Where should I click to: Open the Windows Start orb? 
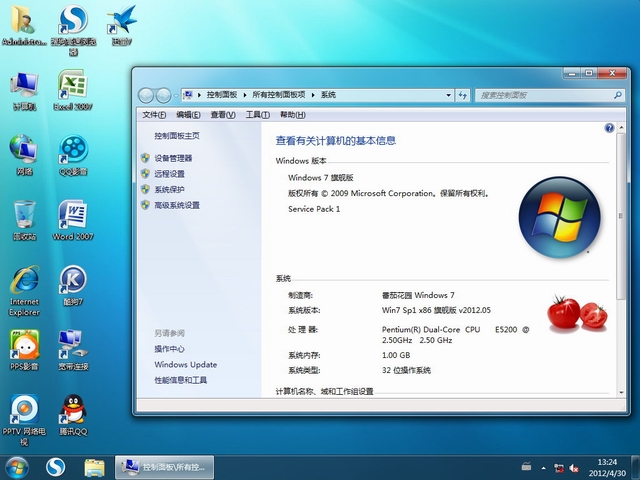coord(17,468)
